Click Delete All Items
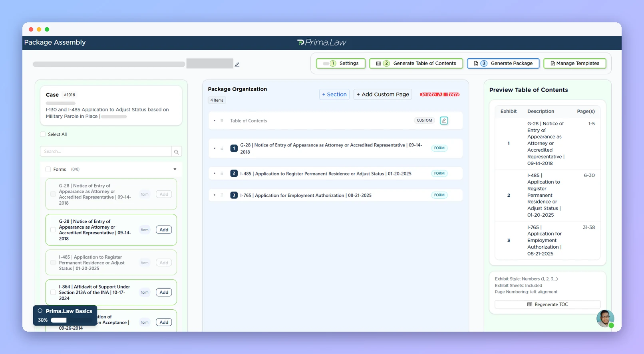The width and height of the screenshot is (644, 354). 439,95
